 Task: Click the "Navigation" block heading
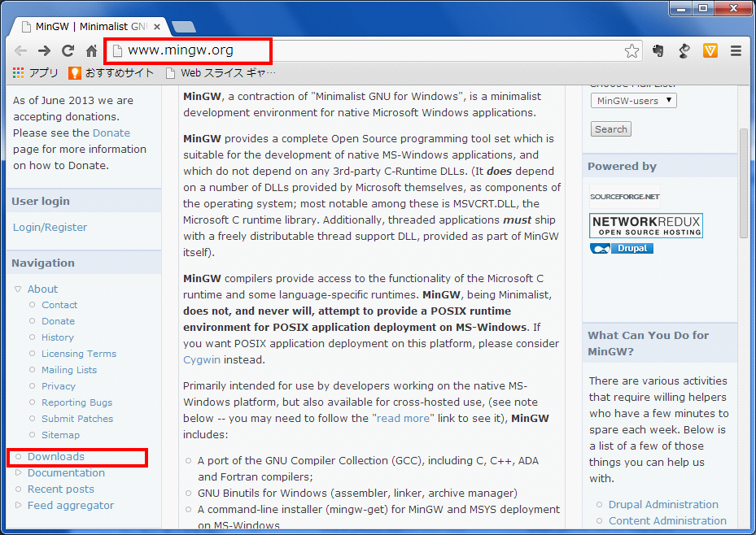pyautogui.click(x=43, y=263)
